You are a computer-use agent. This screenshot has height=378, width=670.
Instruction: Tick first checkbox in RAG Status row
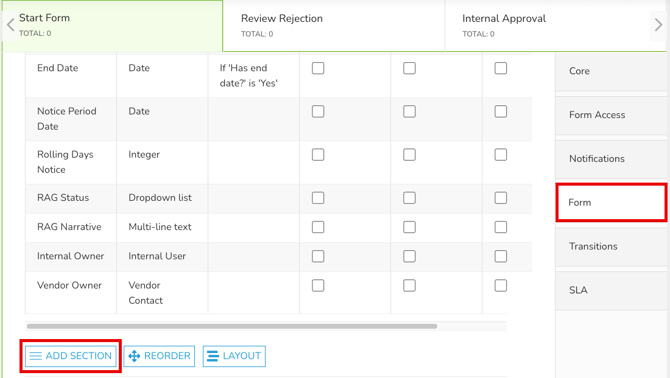click(318, 198)
